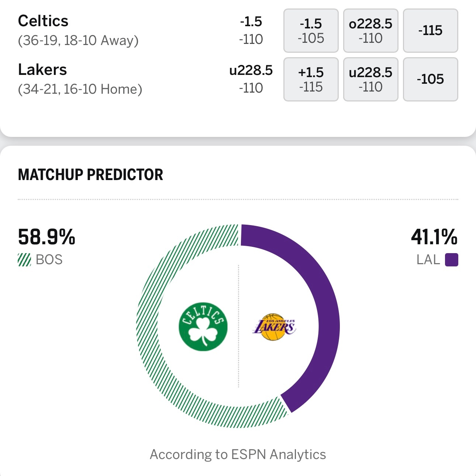Click the Lakers logo in chart
The height and width of the screenshot is (476, 476).
274,327
